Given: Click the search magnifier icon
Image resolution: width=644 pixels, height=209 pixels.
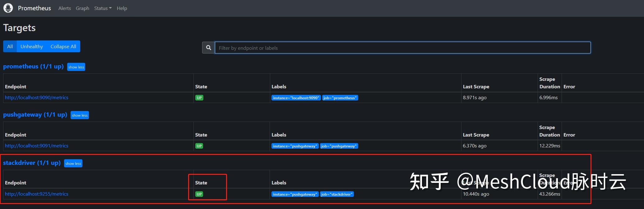Looking at the screenshot, I should pyautogui.click(x=209, y=48).
